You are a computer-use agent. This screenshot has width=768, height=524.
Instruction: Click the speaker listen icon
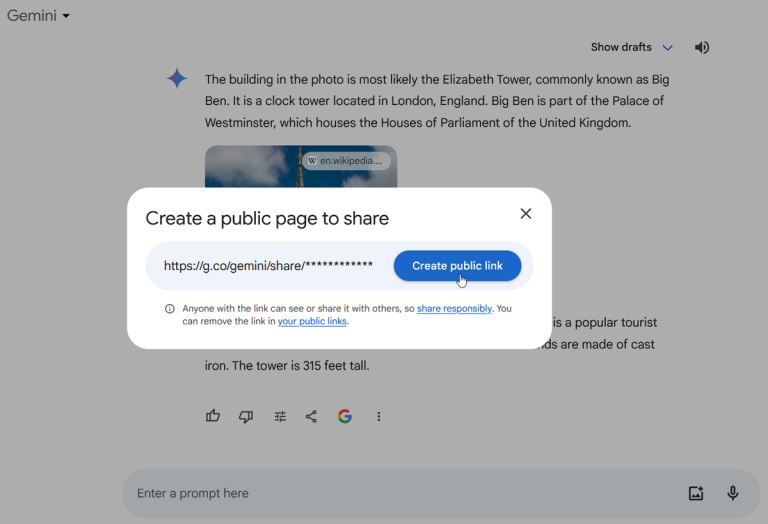[x=701, y=48]
